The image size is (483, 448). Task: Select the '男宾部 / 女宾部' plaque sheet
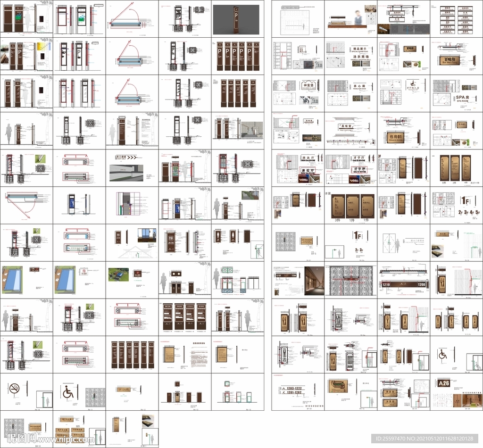click(404, 392)
